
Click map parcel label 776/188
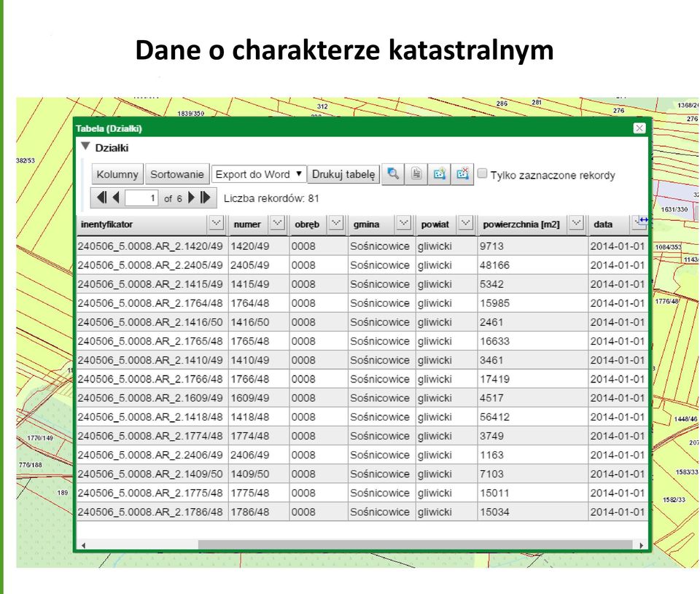[30, 465]
